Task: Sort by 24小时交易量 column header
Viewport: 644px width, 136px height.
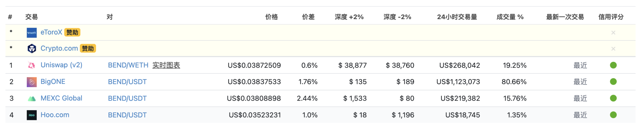Action: [457, 17]
